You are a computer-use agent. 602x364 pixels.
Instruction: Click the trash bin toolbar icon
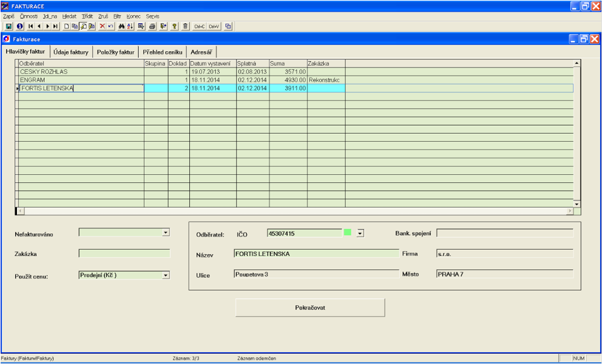[186, 26]
